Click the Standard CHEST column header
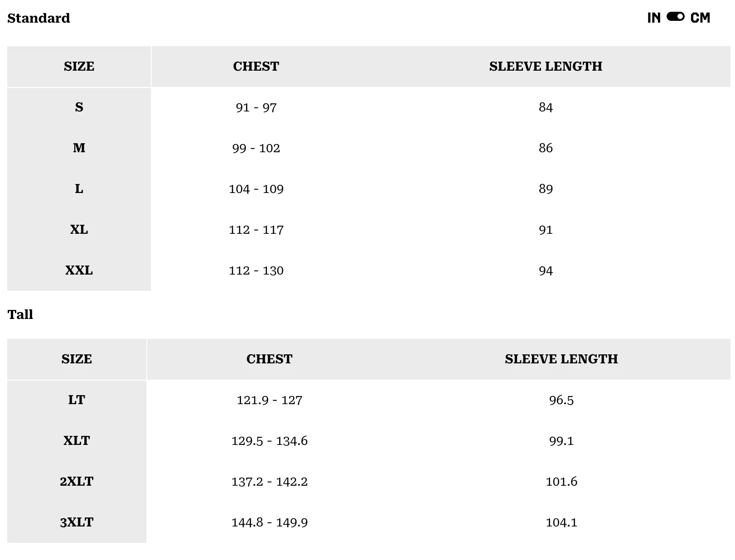The image size is (735, 560). click(256, 66)
